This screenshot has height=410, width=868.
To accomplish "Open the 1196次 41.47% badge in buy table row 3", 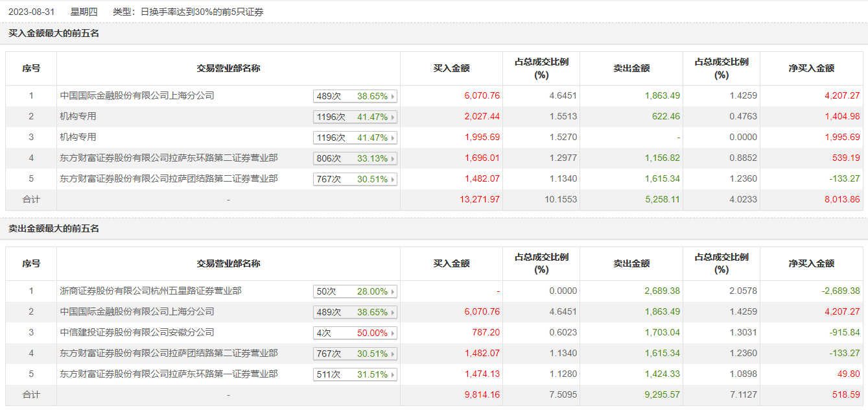I will tap(355, 138).
